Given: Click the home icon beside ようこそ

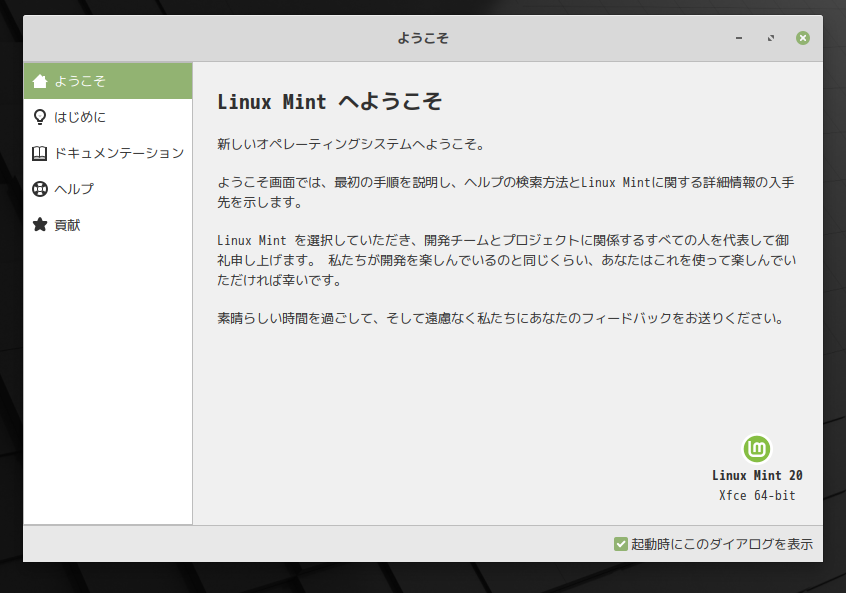Looking at the screenshot, I should pos(40,81).
